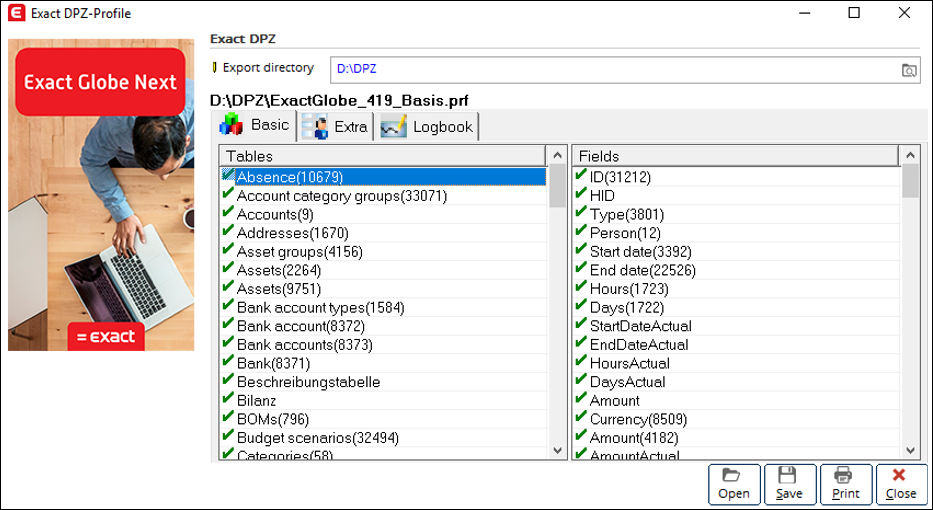Select the Beschreibungstabelle table row

coord(383,382)
